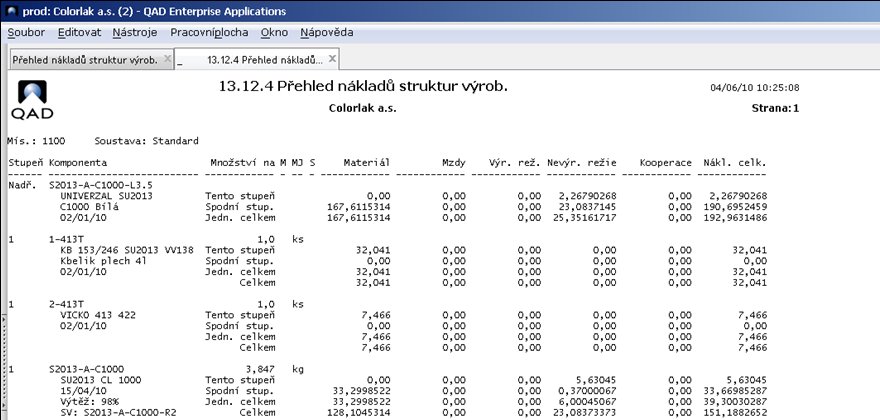The height and width of the screenshot is (420, 880).
Task: Click the SU2013 CL 1000 description
Action: (x=100, y=380)
